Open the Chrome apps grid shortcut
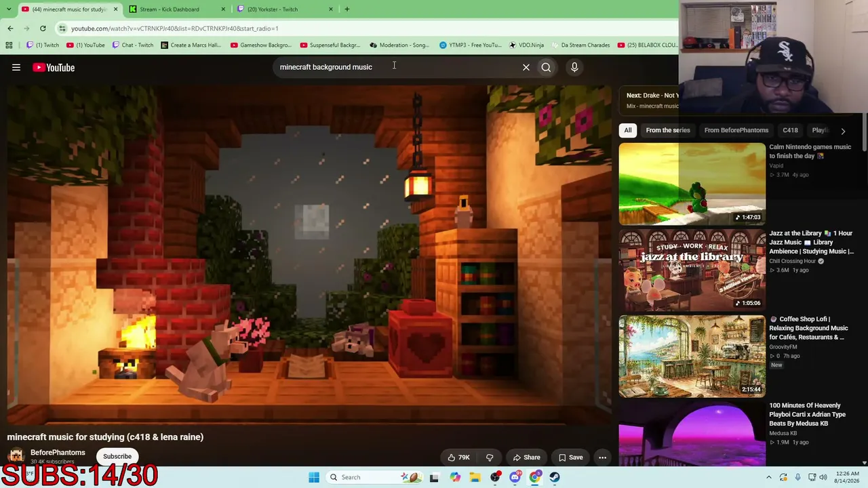The image size is (868, 488). pos(9,45)
